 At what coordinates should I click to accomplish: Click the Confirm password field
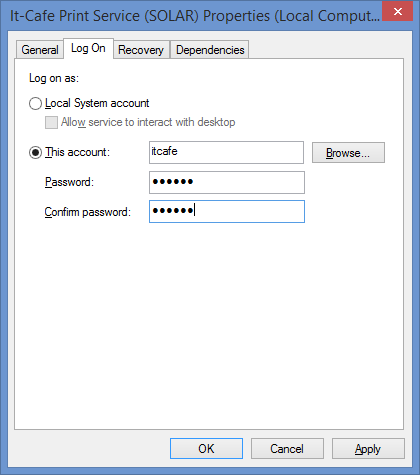[x=227, y=211]
